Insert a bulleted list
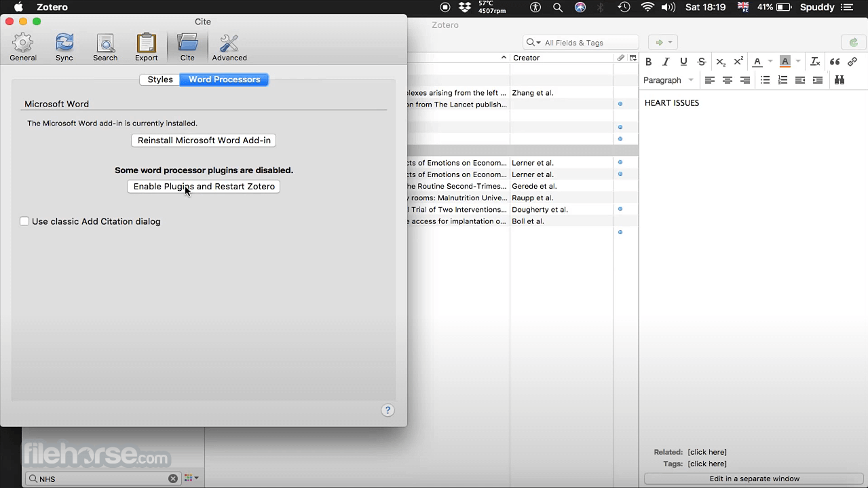Viewport: 868px width, 488px height. pos(765,80)
